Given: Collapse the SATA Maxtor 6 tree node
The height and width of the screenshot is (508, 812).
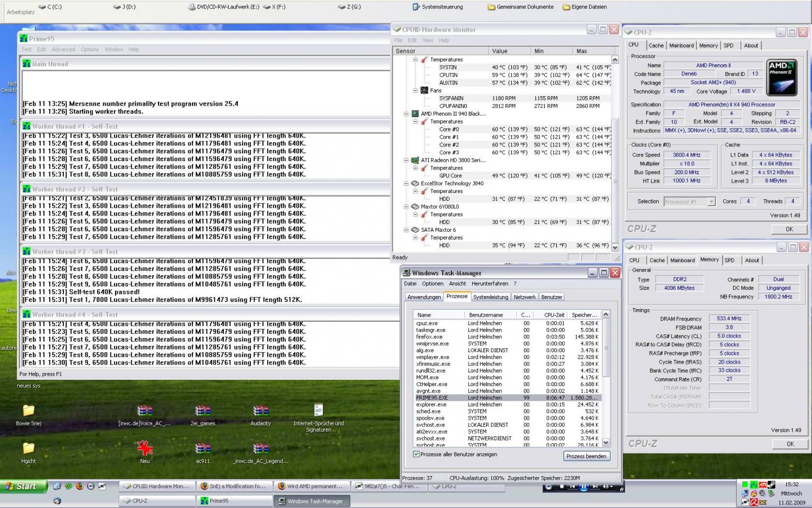Looking at the screenshot, I should click(x=406, y=230).
